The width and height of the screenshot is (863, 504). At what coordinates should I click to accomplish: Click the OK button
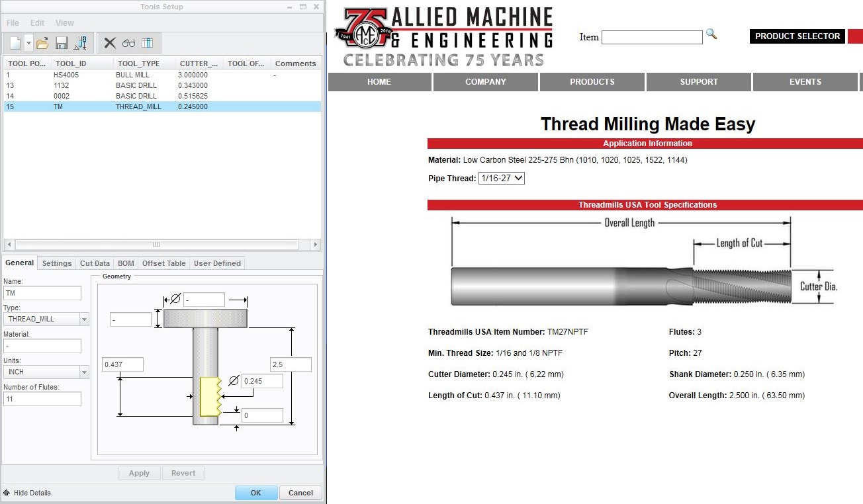(x=256, y=493)
